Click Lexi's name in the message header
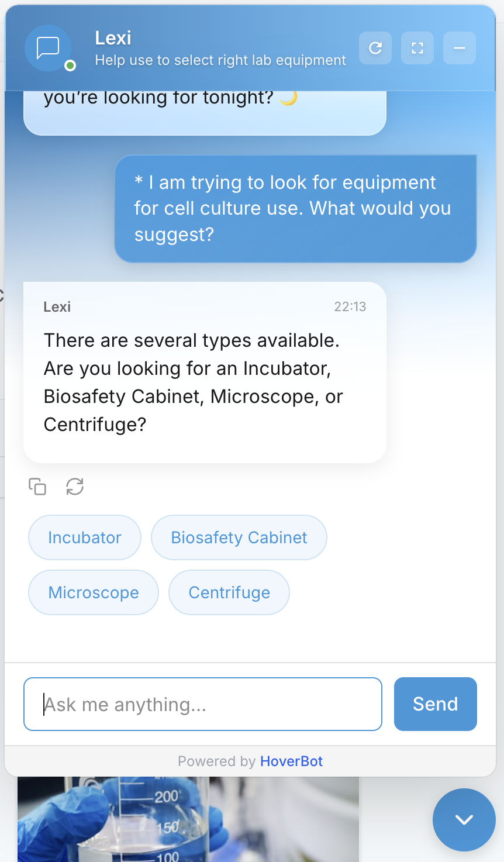504x862 pixels. coord(57,306)
